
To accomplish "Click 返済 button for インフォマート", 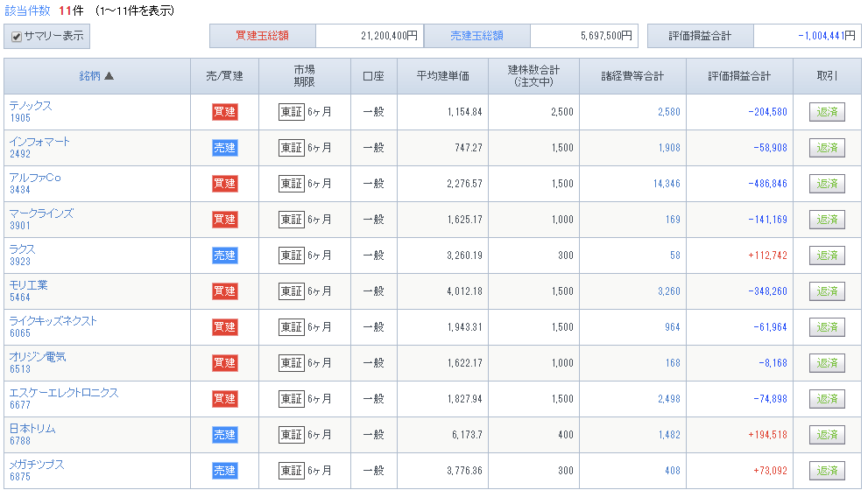I will pos(827,148).
